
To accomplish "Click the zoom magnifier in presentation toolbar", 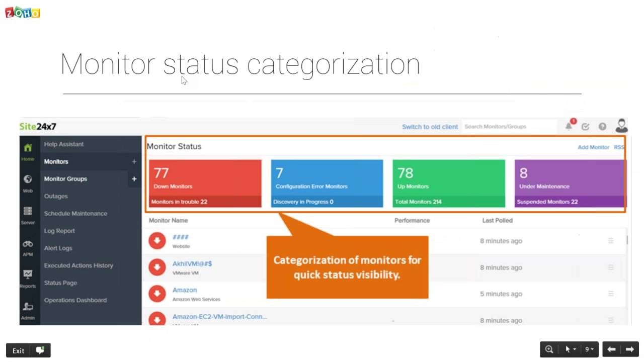I will pos(549,349).
